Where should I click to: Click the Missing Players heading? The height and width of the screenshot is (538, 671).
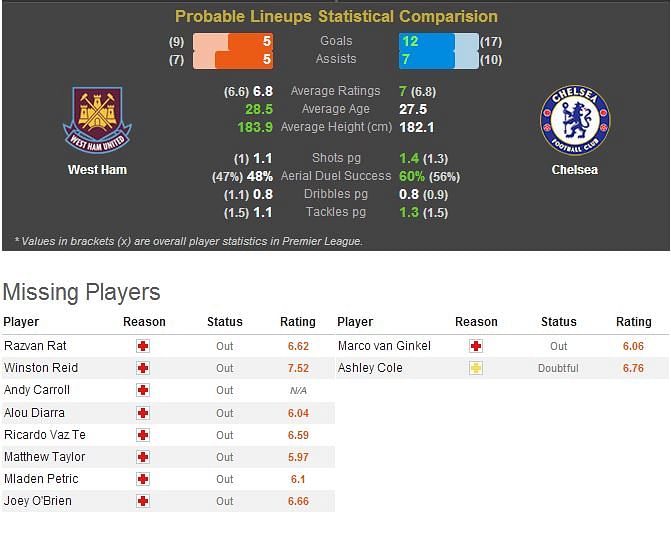(x=81, y=293)
